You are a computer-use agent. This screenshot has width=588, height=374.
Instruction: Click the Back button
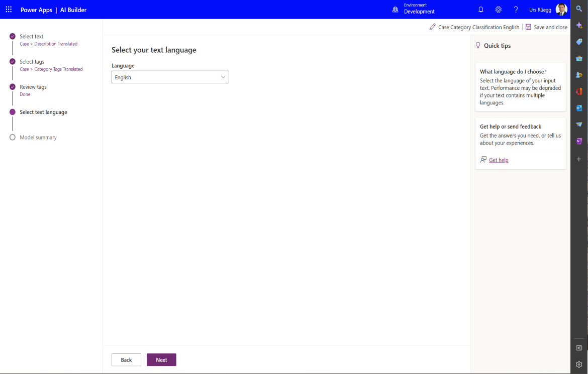pos(126,360)
